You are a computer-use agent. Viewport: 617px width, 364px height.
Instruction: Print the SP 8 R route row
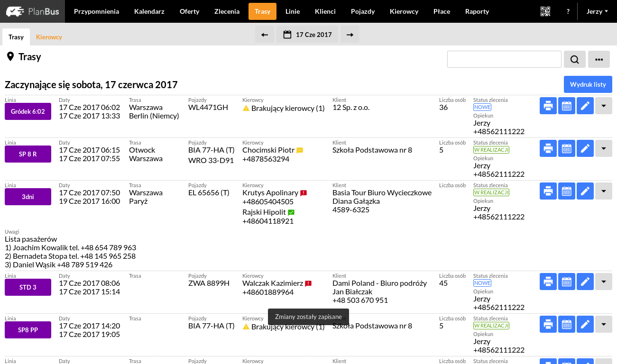[548, 148]
